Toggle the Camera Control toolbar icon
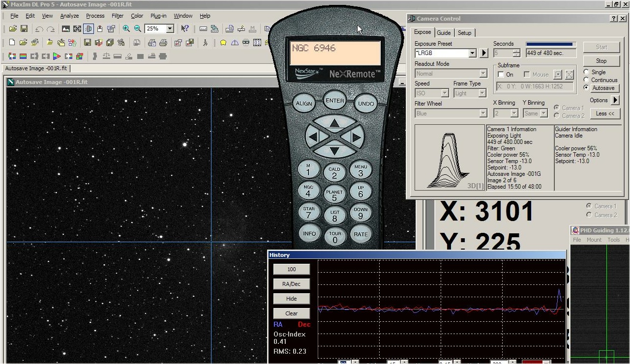The image size is (630, 364). pyautogui.click(x=89, y=29)
